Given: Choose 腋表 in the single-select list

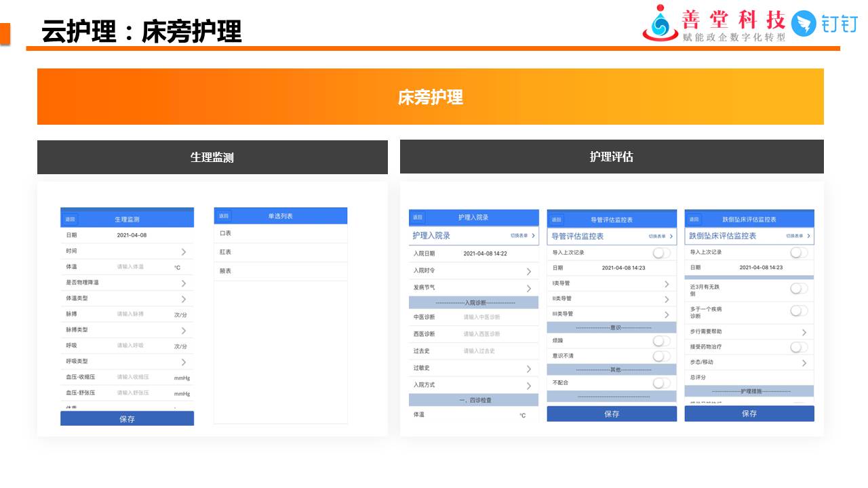Looking at the screenshot, I should tap(226, 271).
